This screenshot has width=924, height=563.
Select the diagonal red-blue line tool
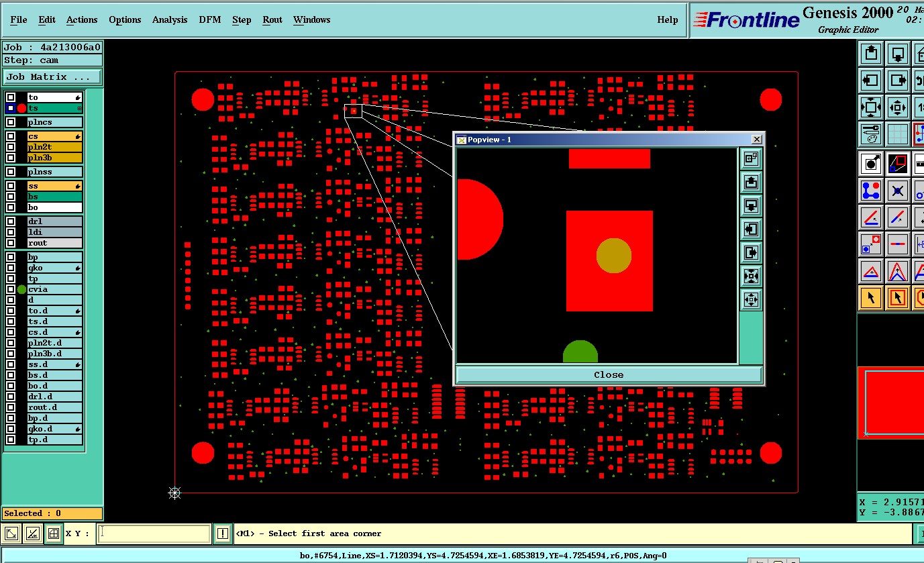[898, 217]
